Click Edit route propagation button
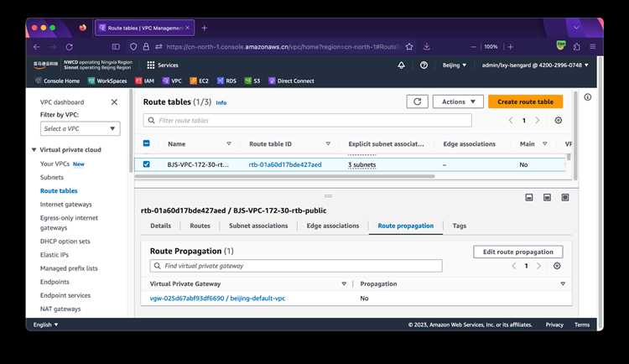 coord(518,252)
